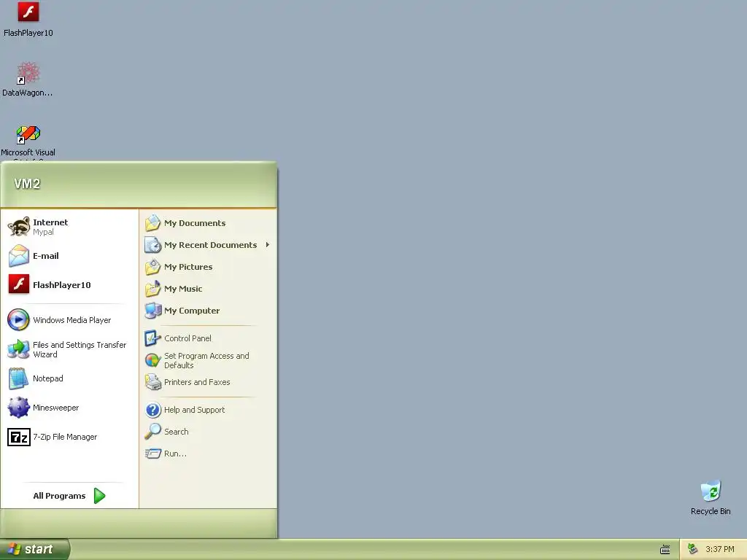The height and width of the screenshot is (560, 747).
Task: Open the E-mail envelope icon
Action: 19,256
